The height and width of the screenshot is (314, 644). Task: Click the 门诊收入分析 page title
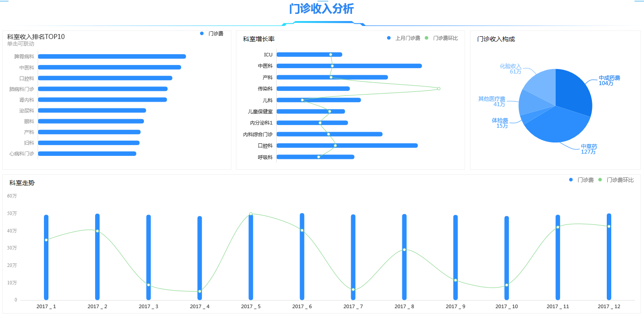322,9
